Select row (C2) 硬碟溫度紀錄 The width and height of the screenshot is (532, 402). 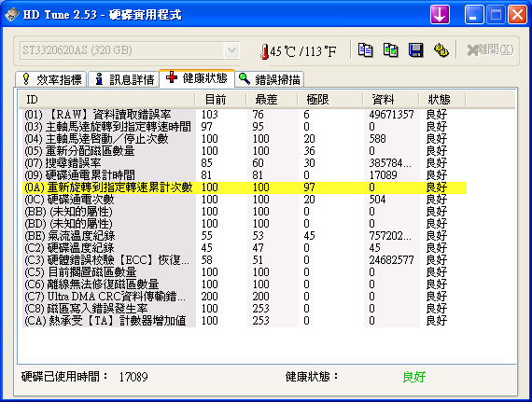(x=245, y=248)
